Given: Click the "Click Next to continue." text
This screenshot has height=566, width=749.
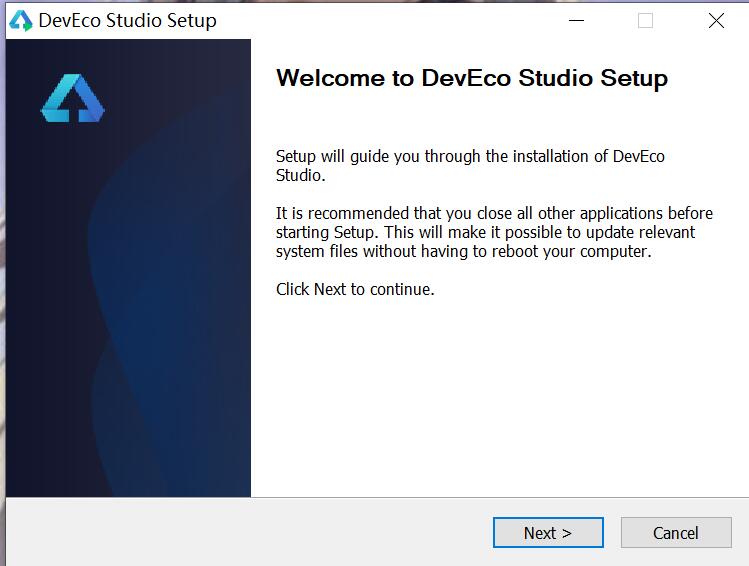Looking at the screenshot, I should click(355, 290).
